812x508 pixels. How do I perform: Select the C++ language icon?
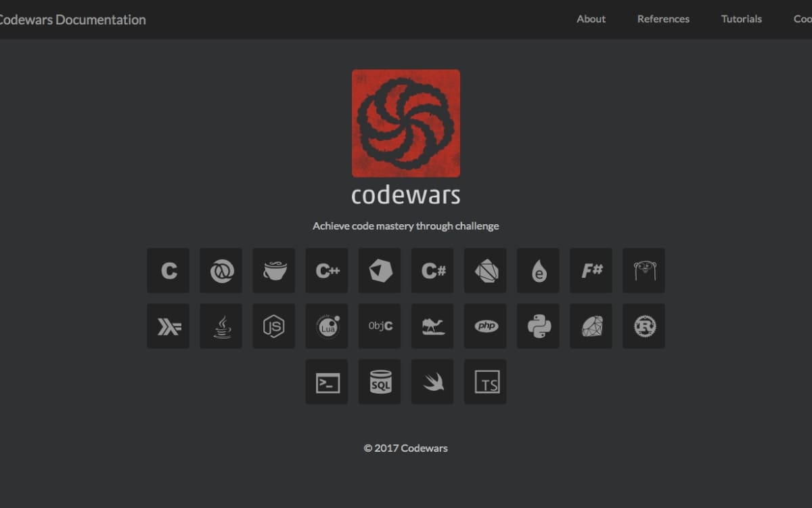pyautogui.click(x=326, y=270)
